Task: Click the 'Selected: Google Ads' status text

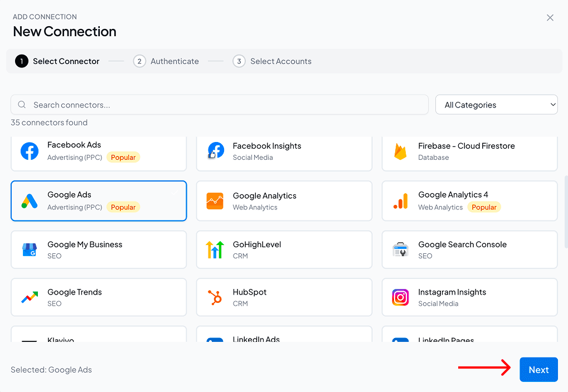Action: (51, 370)
